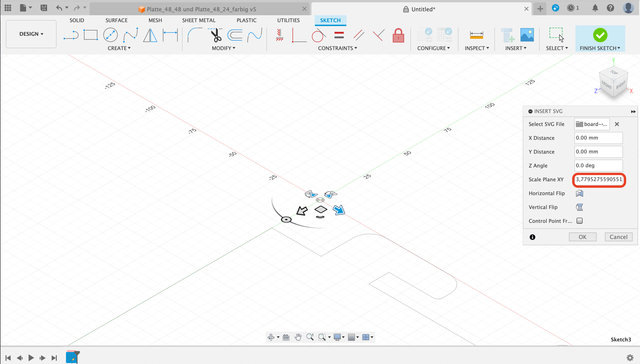Click the Cancel button to dismiss
Image resolution: width=640 pixels, height=364 pixels.
pyautogui.click(x=619, y=236)
